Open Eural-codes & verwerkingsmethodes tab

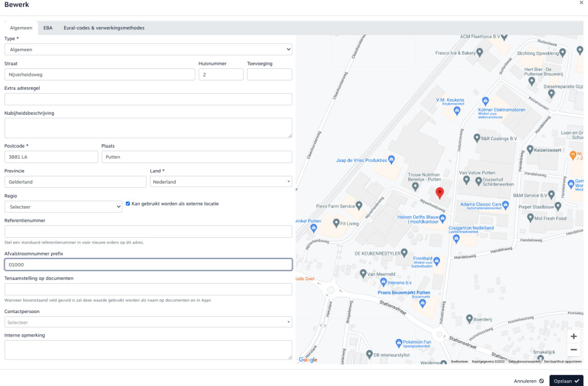coord(104,28)
